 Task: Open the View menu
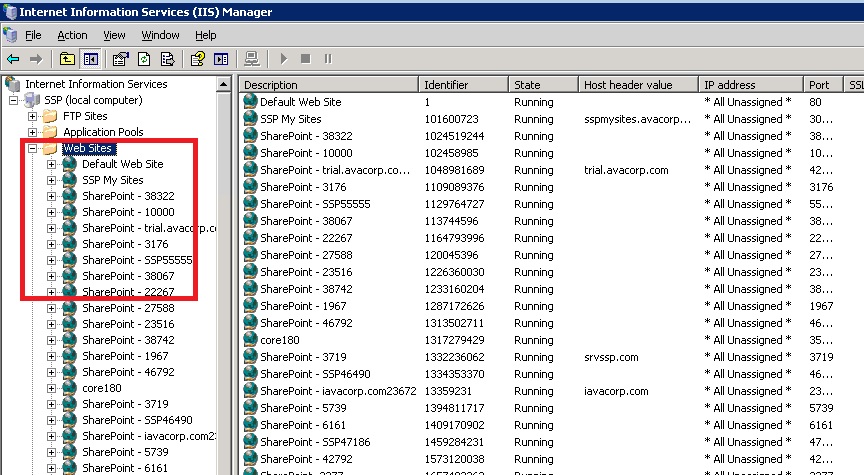click(x=114, y=35)
